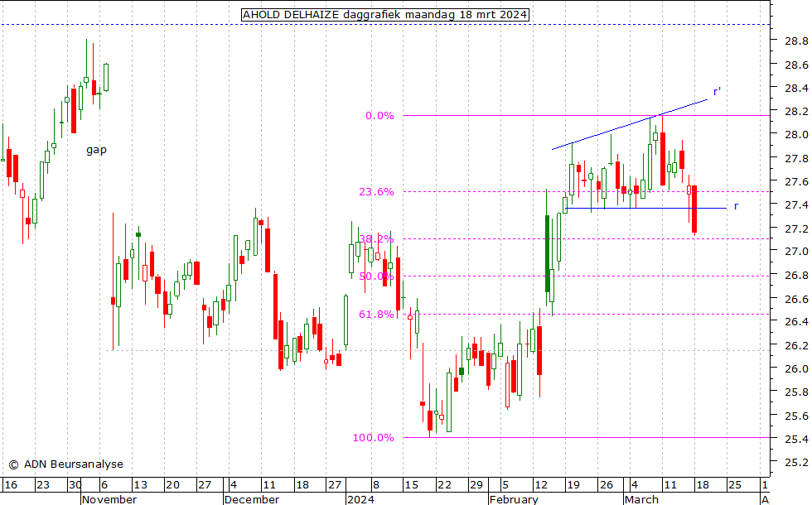Viewport: 812px width, 505px height.
Task: Click date tick 25 on time axis
Action: tap(735, 485)
